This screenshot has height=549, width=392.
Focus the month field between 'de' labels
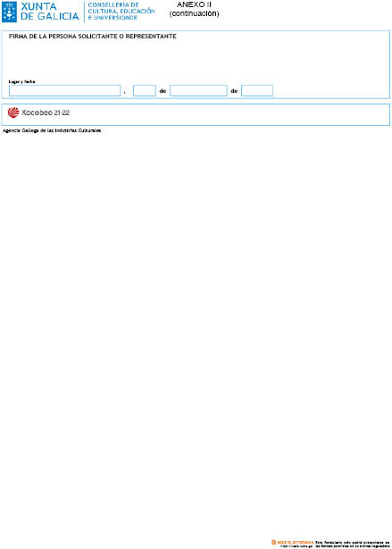[x=198, y=91]
